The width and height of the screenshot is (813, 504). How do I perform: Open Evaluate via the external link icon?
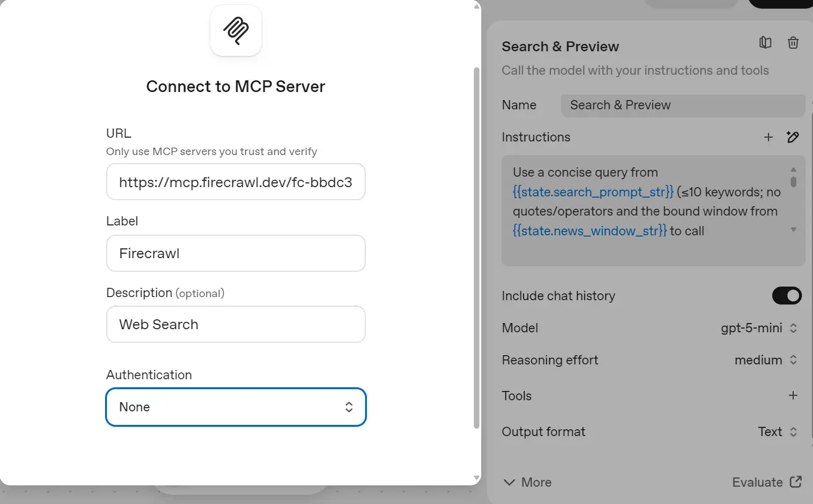tap(796, 482)
